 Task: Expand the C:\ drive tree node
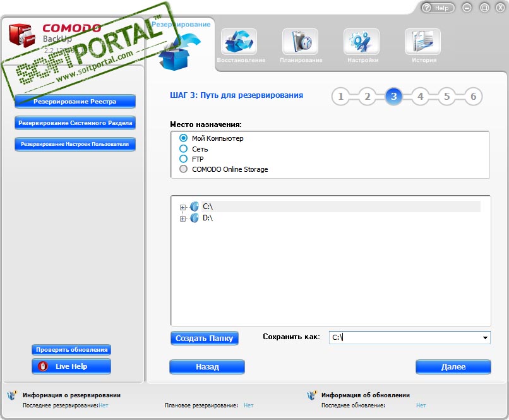[x=183, y=207]
